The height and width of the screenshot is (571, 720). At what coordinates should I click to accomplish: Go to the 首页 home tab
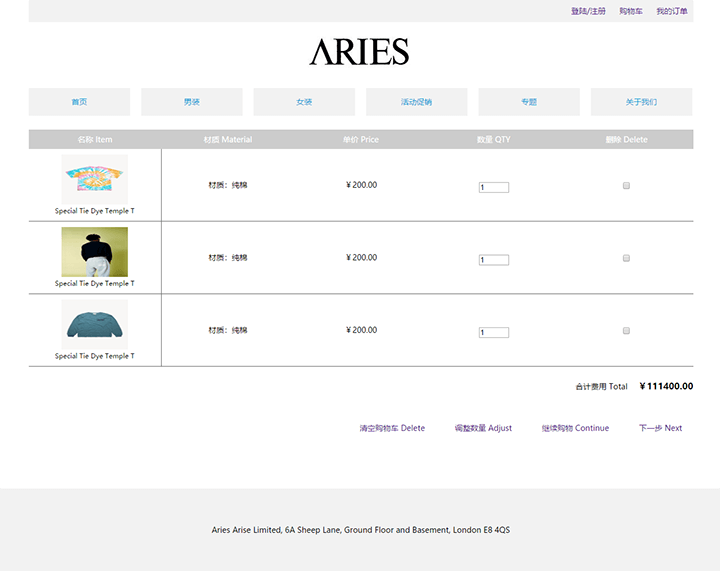79,102
